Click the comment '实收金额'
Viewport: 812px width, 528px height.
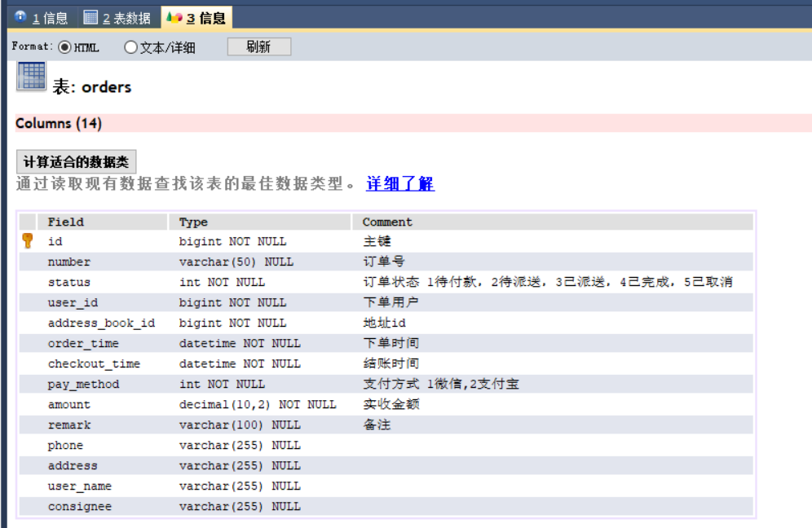(x=391, y=404)
